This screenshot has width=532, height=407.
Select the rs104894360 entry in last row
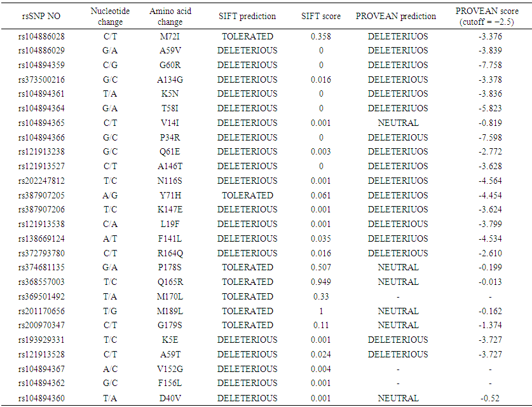coord(41,398)
